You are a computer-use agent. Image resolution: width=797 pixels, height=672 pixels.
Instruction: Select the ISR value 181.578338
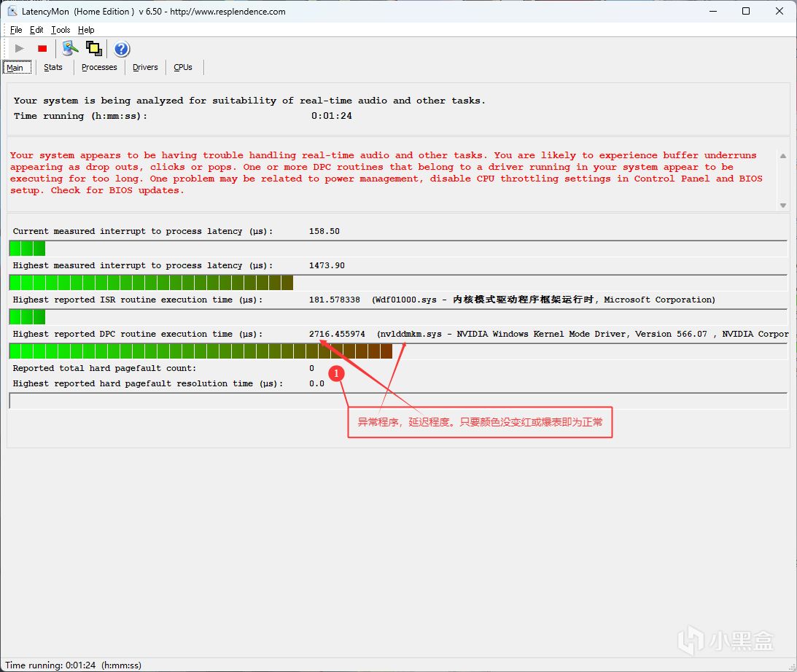[335, 300]
